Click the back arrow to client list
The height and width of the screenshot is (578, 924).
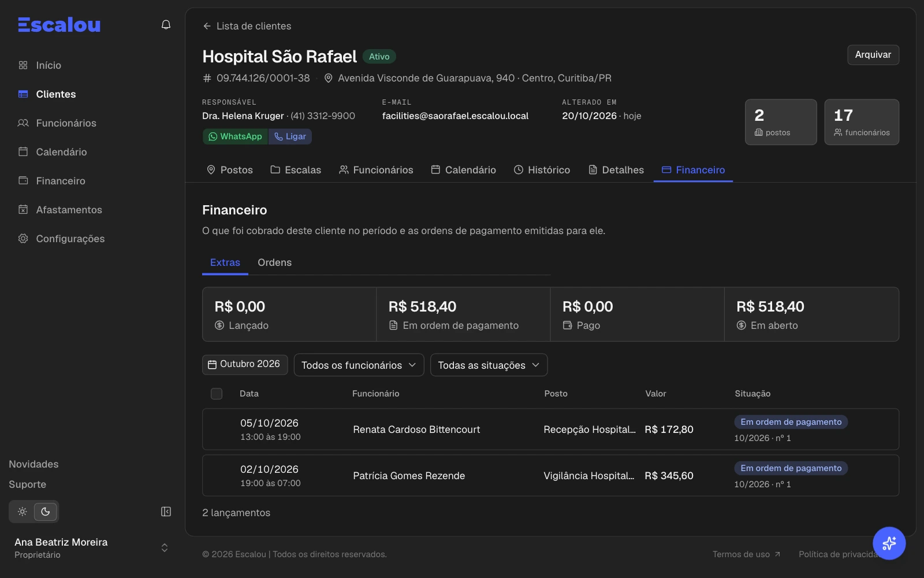(x=207, y=26)
